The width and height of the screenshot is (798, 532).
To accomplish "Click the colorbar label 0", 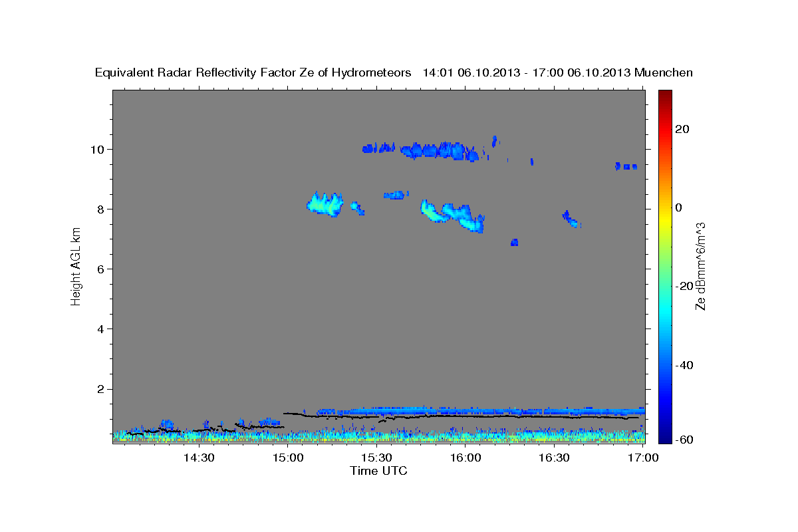I will (679, 207).
